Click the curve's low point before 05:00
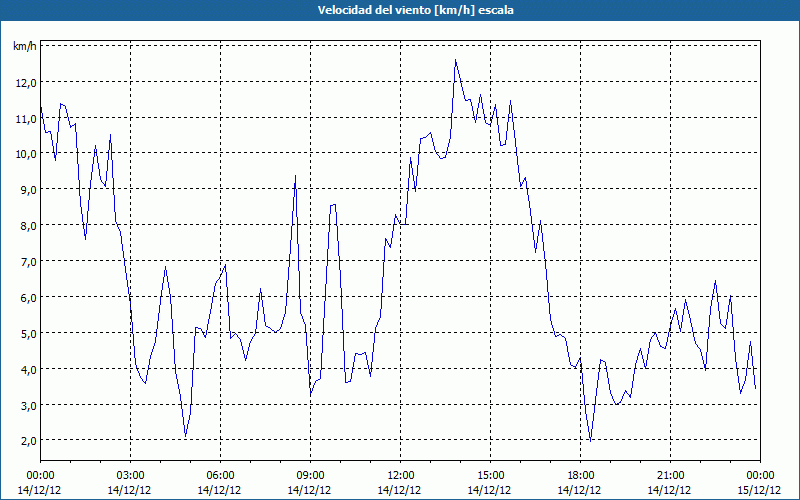This screenshot has height=500, width=800. (186, 437)
